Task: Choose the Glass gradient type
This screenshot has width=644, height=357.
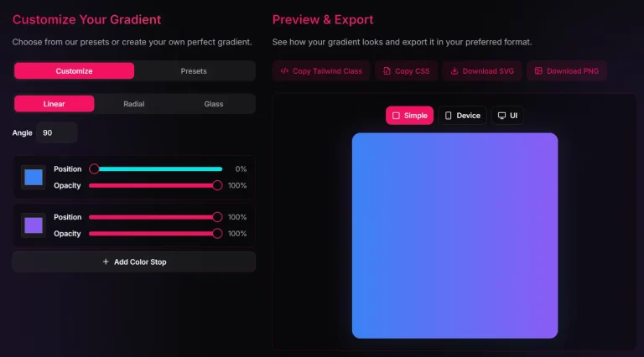Action: 214,104
